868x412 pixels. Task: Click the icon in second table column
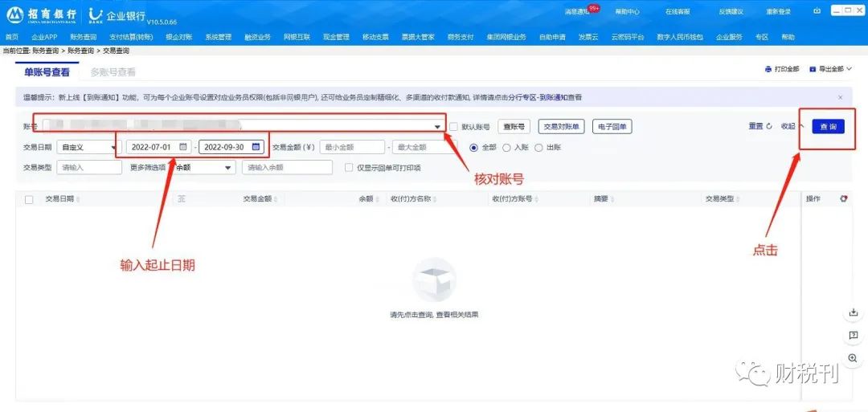click(181, 198)
